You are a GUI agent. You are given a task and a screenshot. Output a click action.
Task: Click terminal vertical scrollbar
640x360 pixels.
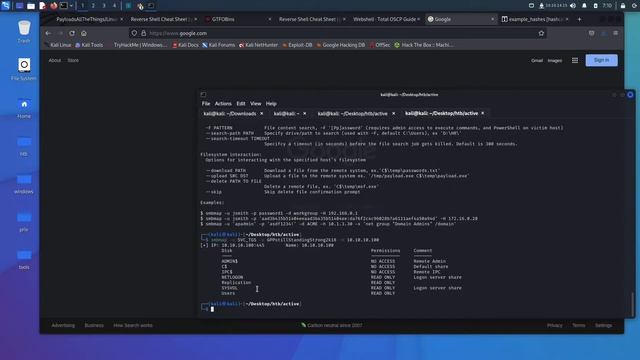tap(633, 303)
